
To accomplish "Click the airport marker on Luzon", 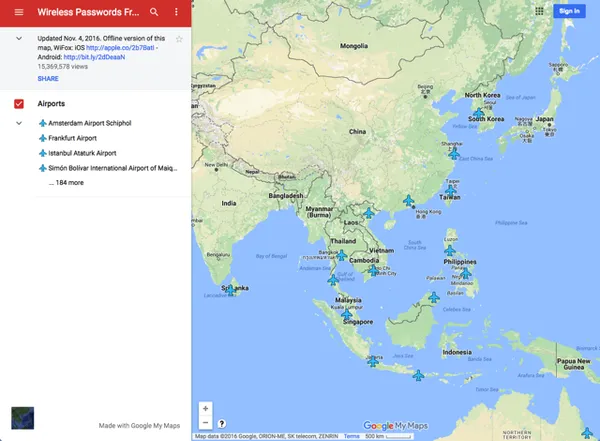I will point(450,251).
